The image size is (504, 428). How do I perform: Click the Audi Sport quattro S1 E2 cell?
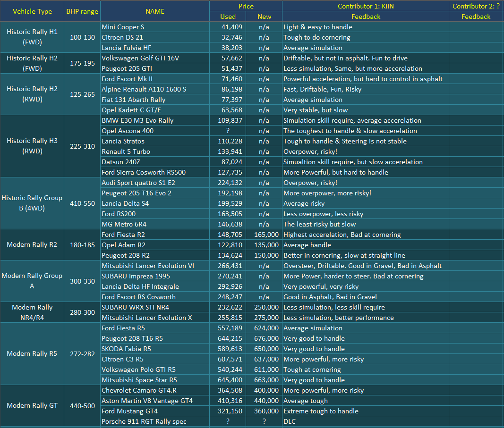click(154, 183)
